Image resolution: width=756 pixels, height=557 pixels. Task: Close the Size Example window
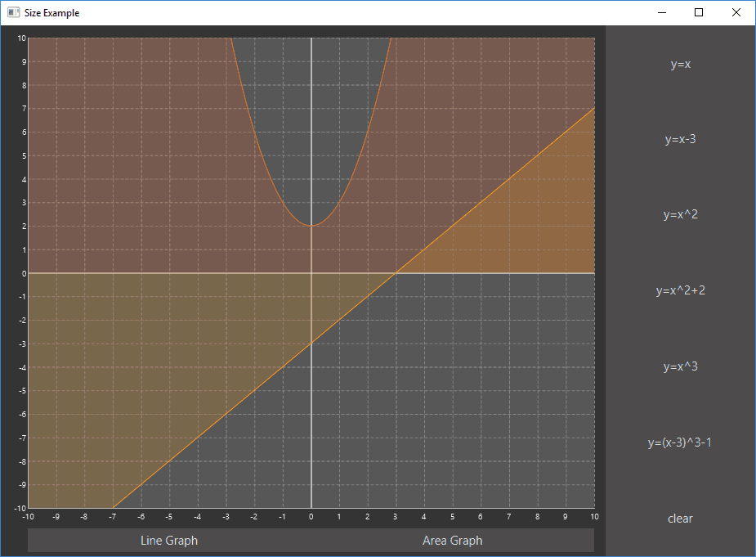pos(736,13)
